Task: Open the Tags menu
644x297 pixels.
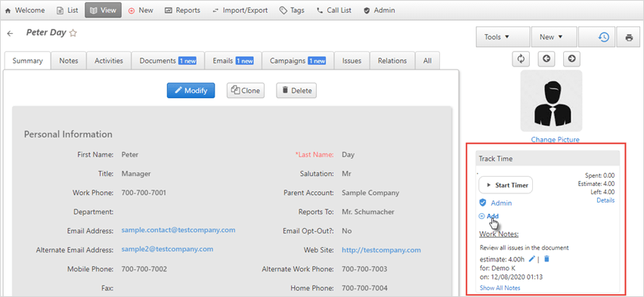Action: (x=292, y=11)
